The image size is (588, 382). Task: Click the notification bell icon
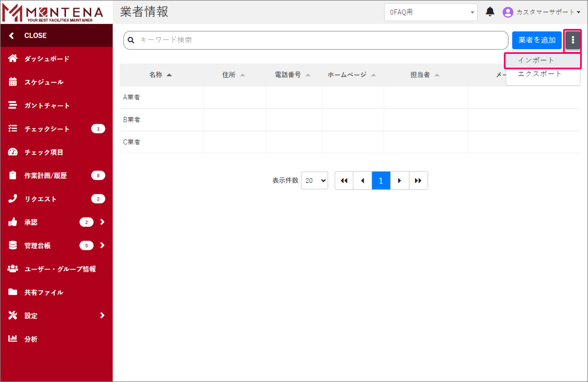(x=490, y=12)
